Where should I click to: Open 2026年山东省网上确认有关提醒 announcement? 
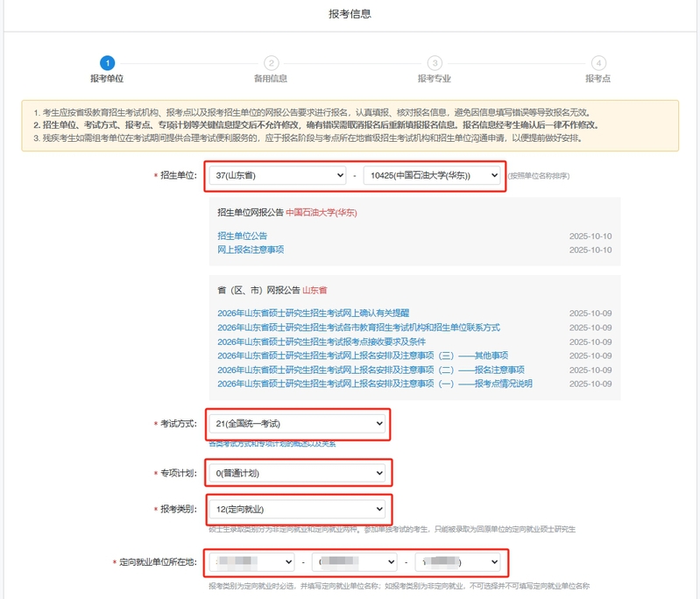[313, 314]
